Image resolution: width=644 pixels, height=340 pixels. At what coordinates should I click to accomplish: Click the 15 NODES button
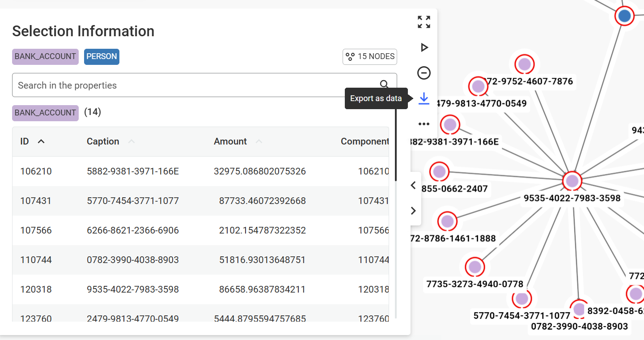coord(369,57)
